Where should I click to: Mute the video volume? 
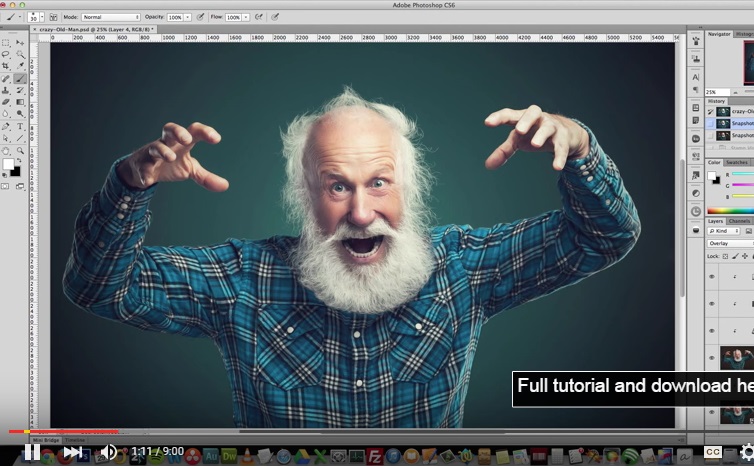[x=108, y=452]
